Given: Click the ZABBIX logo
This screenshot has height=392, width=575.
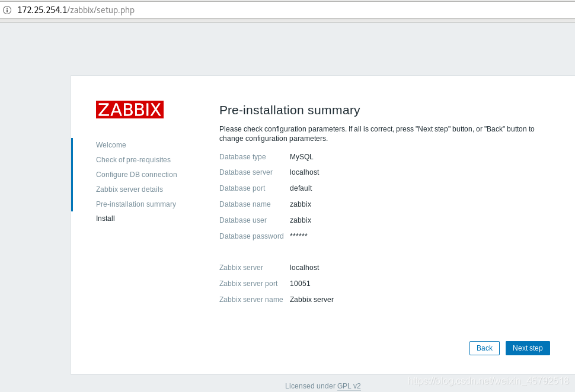Looking at the screenshot, I should (130, 110).
